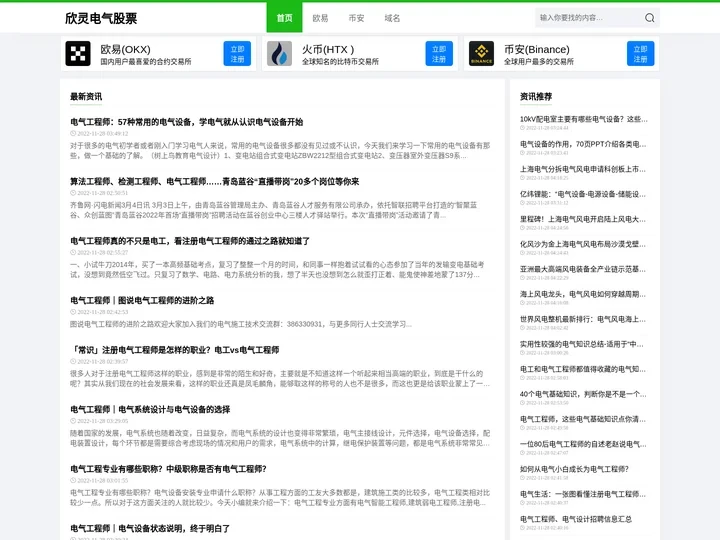This screenshot has height=540, width=720.
Task: Open the 币安(Binance) title link
Action: [537, 49]
